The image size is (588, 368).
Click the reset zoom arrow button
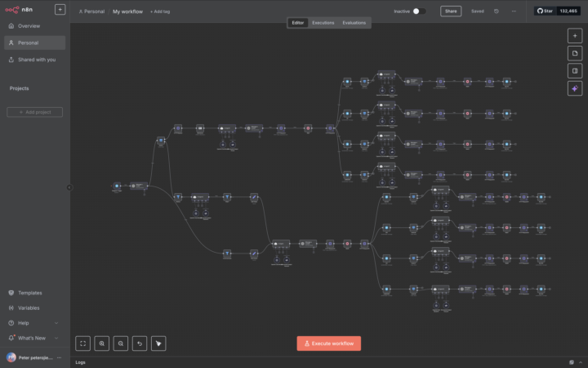tap(140, 343)
